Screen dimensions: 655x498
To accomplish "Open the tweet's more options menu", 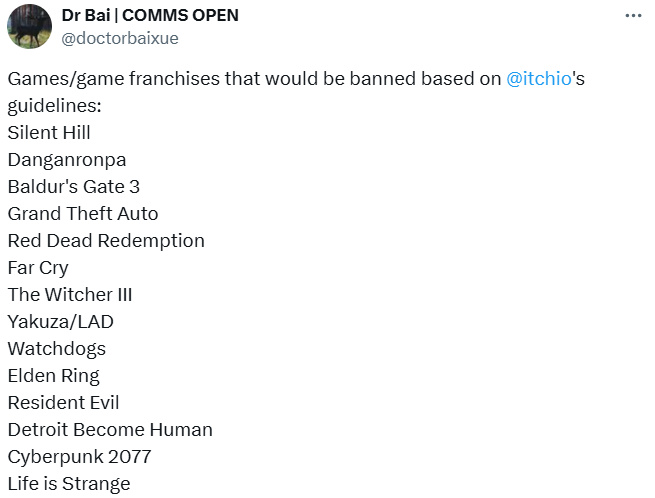I will (633, 16).
